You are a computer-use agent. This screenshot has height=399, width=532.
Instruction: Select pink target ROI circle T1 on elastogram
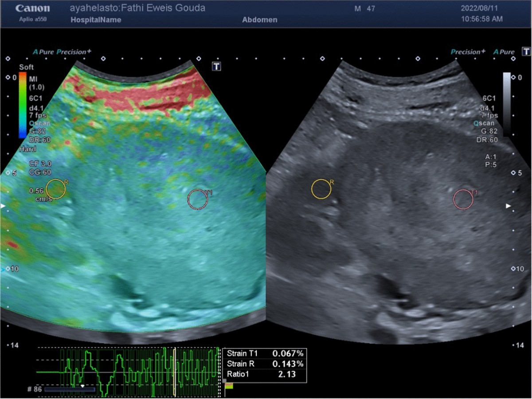197,199
